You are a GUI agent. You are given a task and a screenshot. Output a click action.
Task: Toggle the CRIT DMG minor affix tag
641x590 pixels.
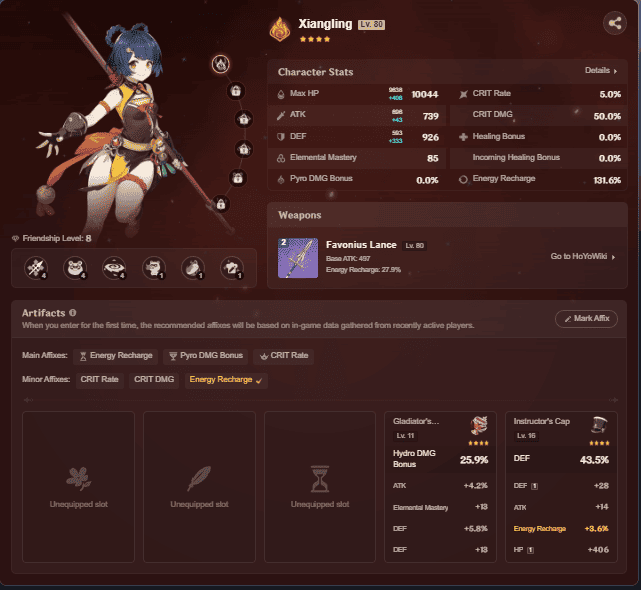[154, 380]
